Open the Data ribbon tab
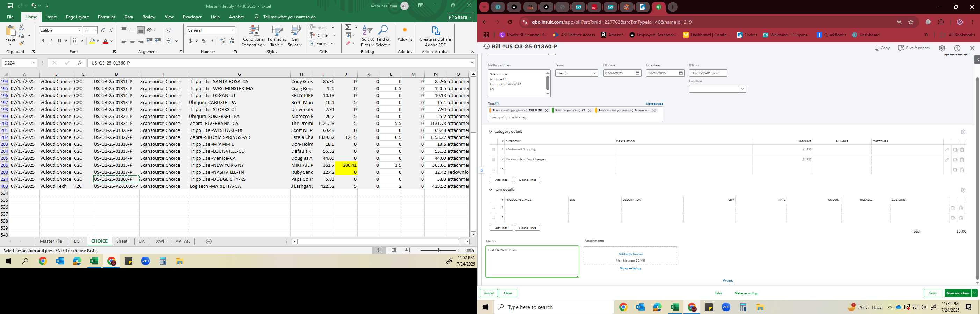This screenshot has width=980, height=314. [x=129, y=17]
